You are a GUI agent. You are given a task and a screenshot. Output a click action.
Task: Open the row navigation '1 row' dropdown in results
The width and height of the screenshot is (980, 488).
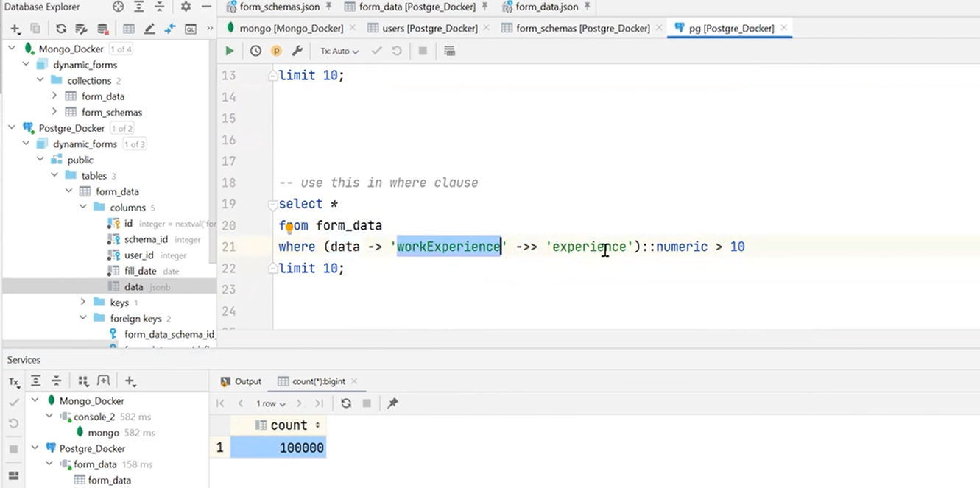pyautogui.click(x=269, y=403)
